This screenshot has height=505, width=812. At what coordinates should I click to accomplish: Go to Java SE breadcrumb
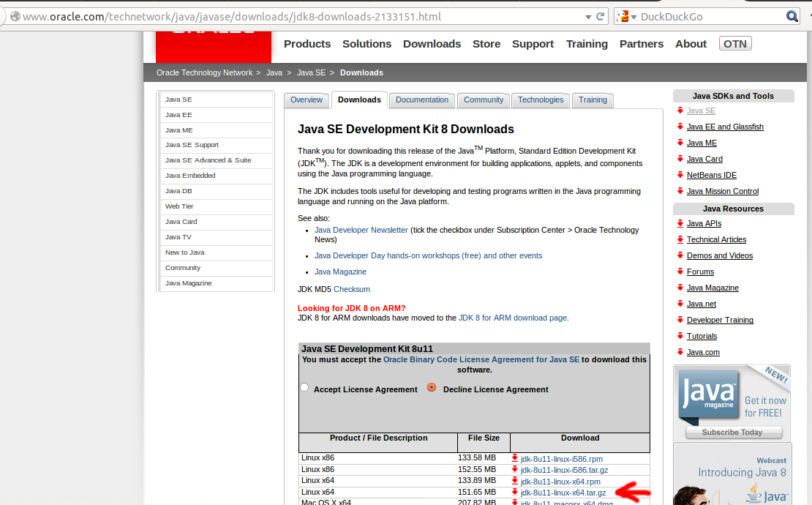[x=311, y=72]
